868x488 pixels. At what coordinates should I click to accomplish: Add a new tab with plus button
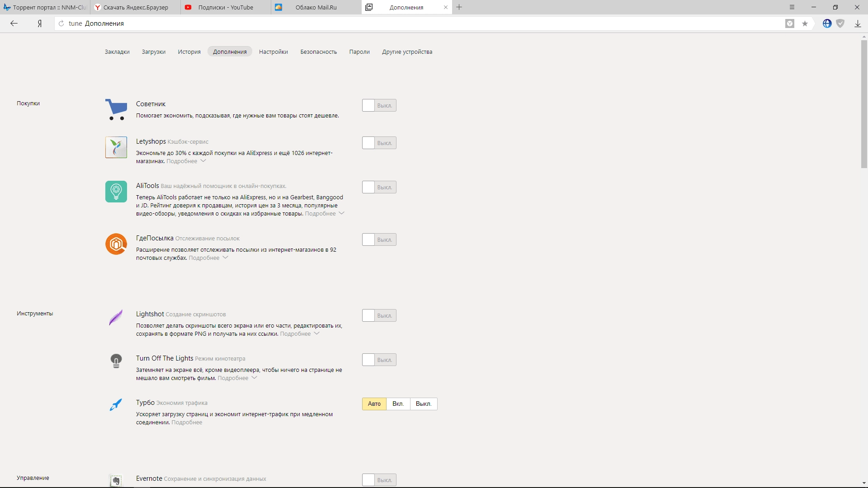(x=459, y=7)
